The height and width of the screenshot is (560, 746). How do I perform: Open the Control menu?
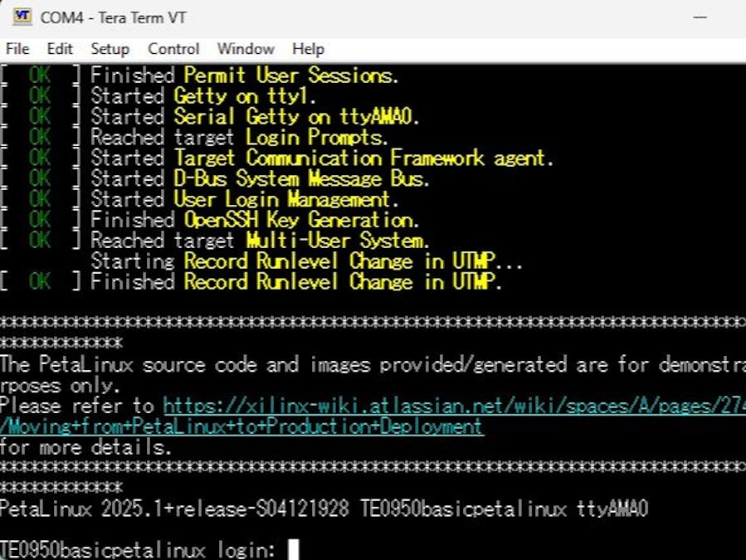coord(173,49)
